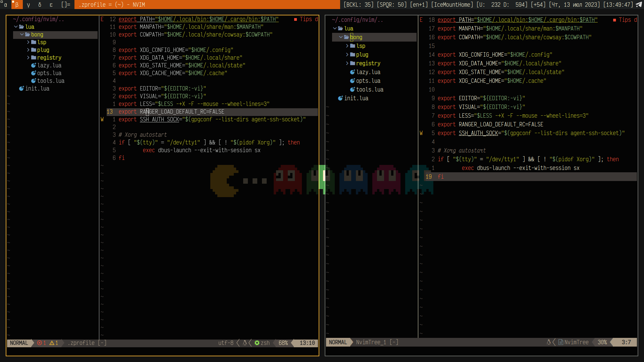Click the red Tips square icon in the editor
Viewport: 644px width, 362px height.
coord(295,19)
